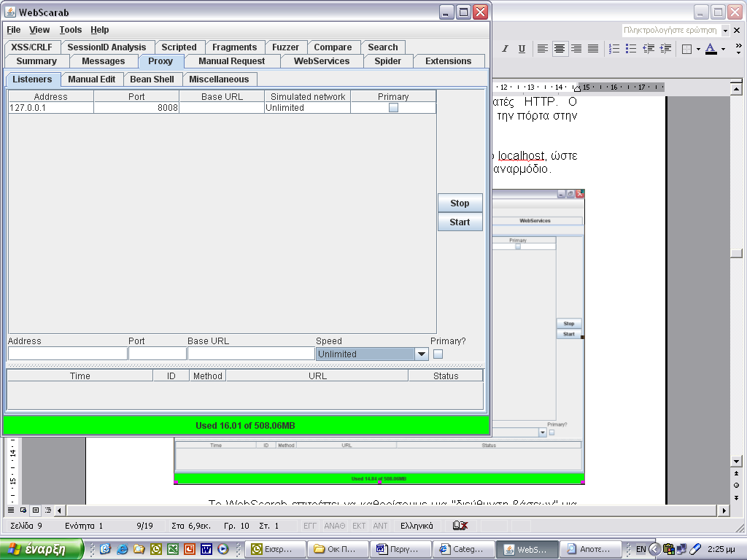747x560 pixels.
Task: Open the Tools menu in WebScarab
Action: tap(71, 30)
